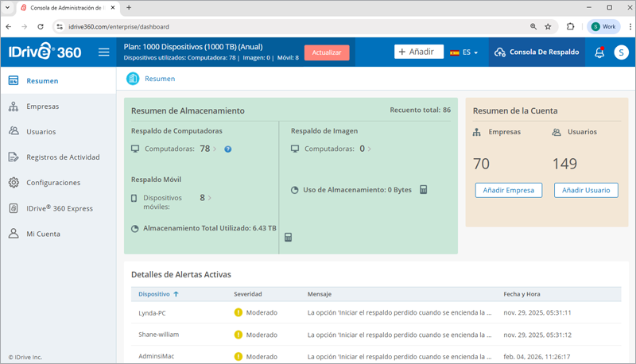This screenshot has height=364, width=636.
Task: Sort alerts by Dispositivo column
Action: point(158,294)
